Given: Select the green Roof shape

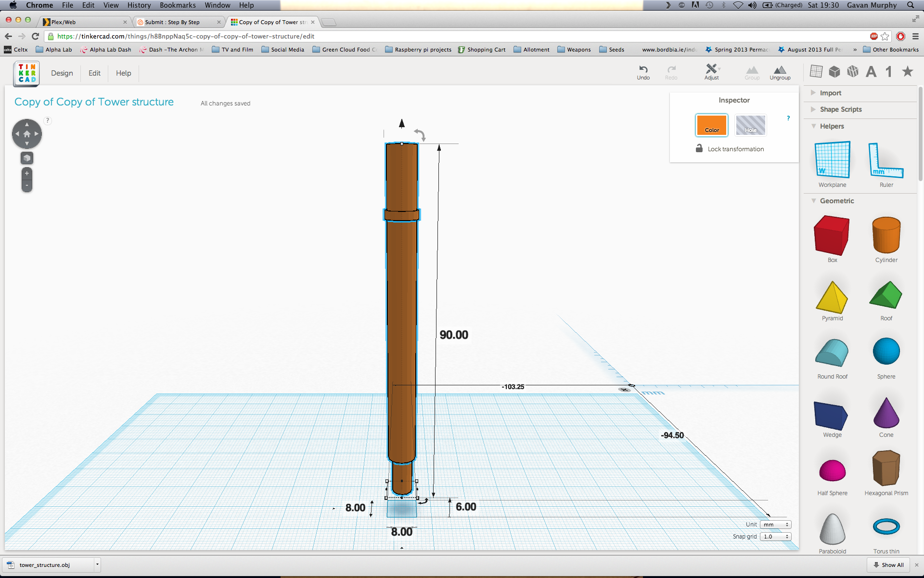Looking at the screenshot, I should [885, 295].
